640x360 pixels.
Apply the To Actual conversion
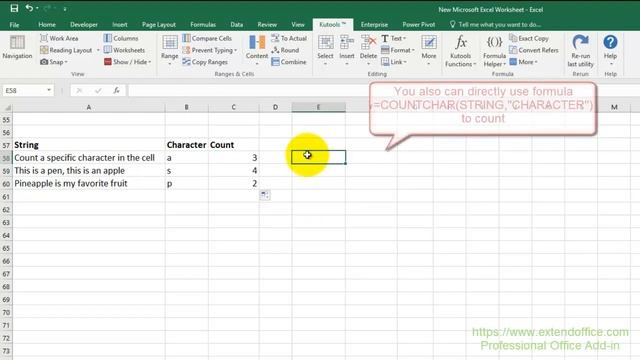coord(289,38)
